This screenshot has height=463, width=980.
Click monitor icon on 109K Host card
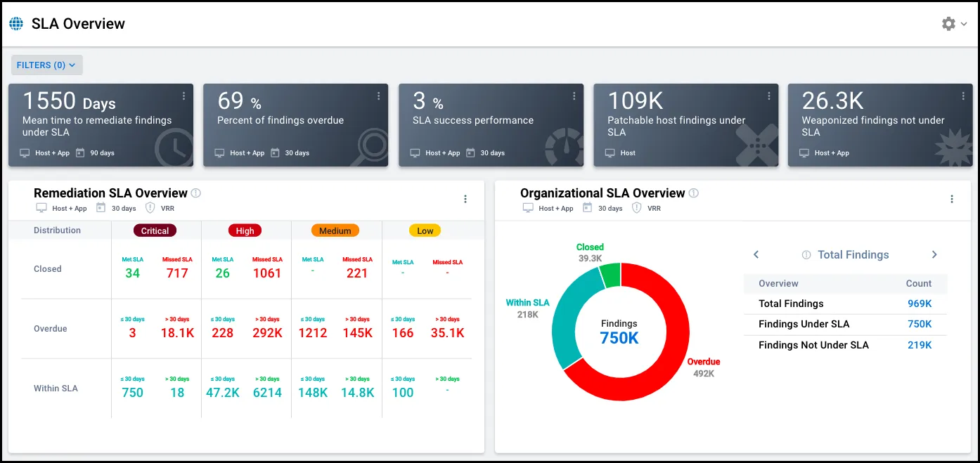pos(611,152)
